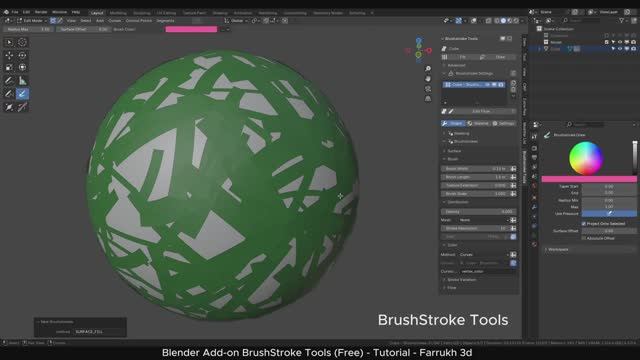This screenshot has width=640, height=360.
Task: Toggle the X-ray viewport icon
Action: coord(488,20)
